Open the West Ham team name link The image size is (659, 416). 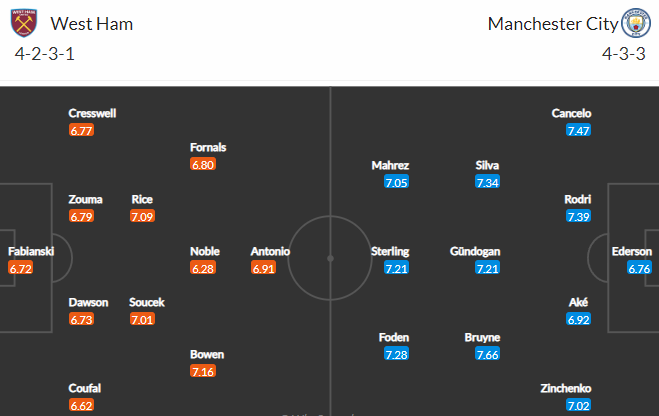pyautogui.click(x=92, y=24)
